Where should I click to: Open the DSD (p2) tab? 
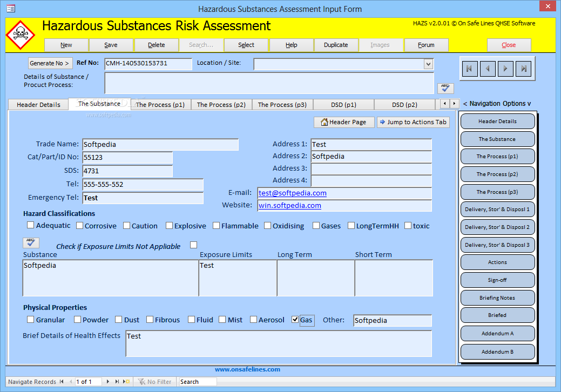point(404,104)
